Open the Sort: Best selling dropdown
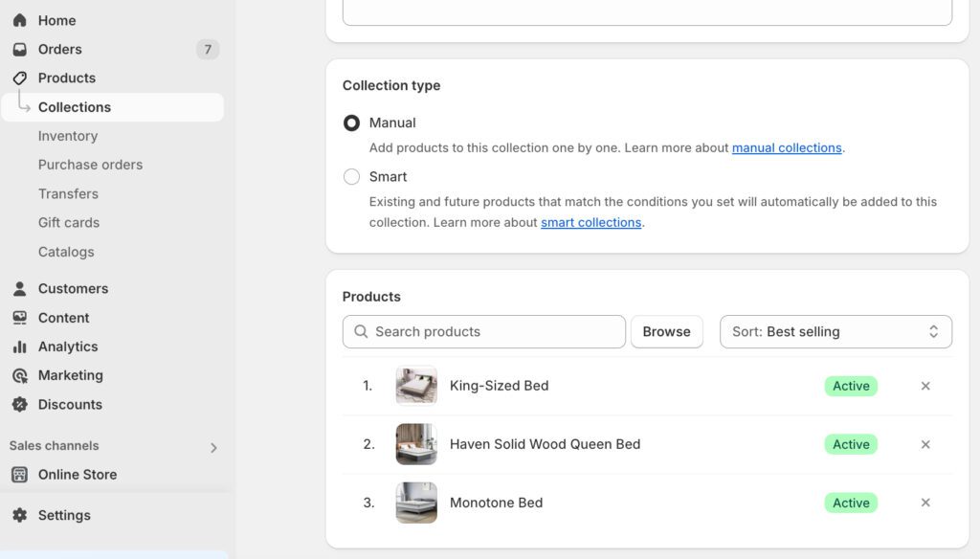Screen dimensions: 980x559 click(835, 332)
